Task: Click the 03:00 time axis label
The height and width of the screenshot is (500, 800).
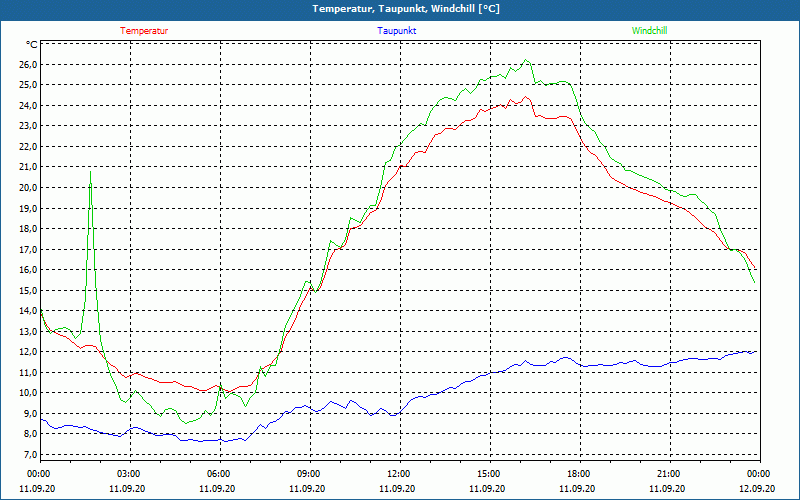Action: point(130,474)
